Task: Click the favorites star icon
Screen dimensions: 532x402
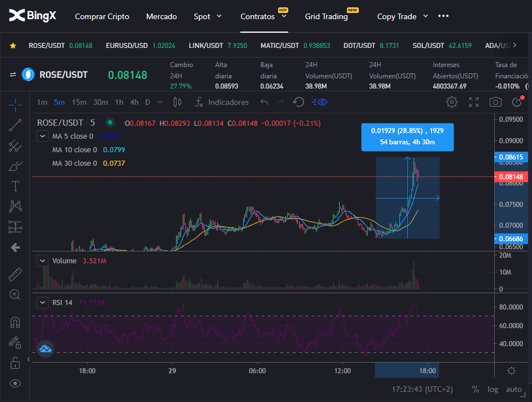Action: [x=13, y=46]
